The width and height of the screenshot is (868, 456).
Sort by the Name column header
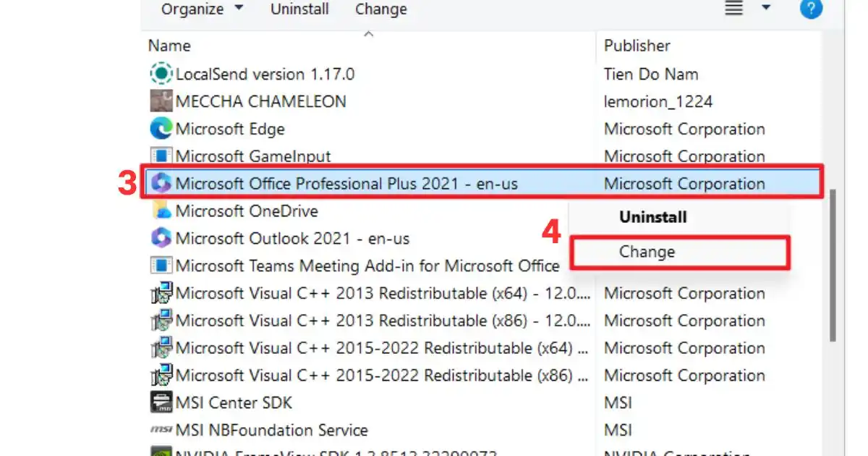pyautogui.click(x=169, y=46)
